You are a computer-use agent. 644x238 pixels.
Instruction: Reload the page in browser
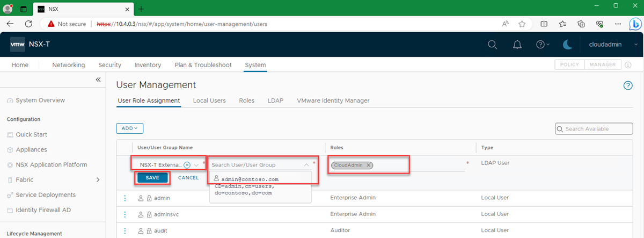[28, 24]
